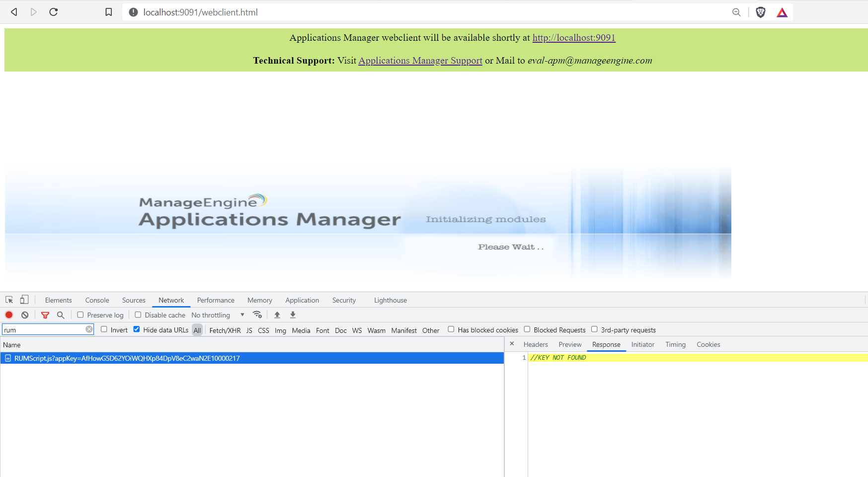Click the Export HAR download icon
Image resolution: width=868 pixels, height=477 pixels.
293,315
